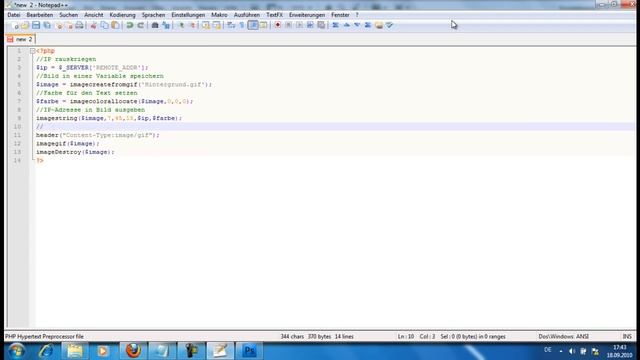The height and width of the screenshot is (360, 640).
Task: Click the volume icon in the system tray
Action: (x=572, y=351)
